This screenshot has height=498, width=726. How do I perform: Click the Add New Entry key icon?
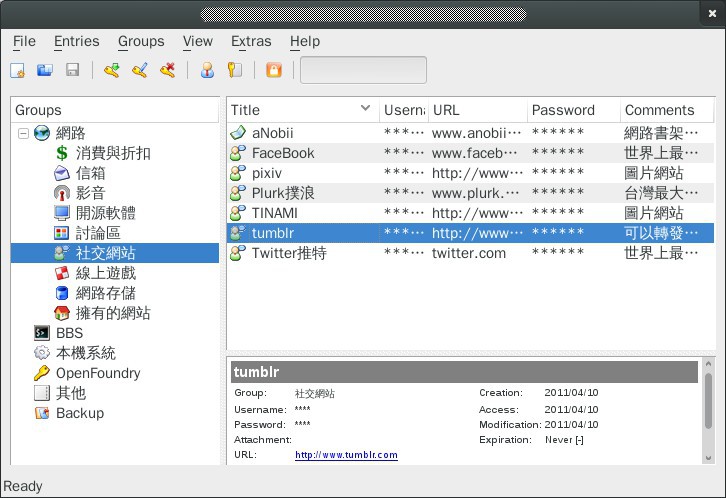112,70
